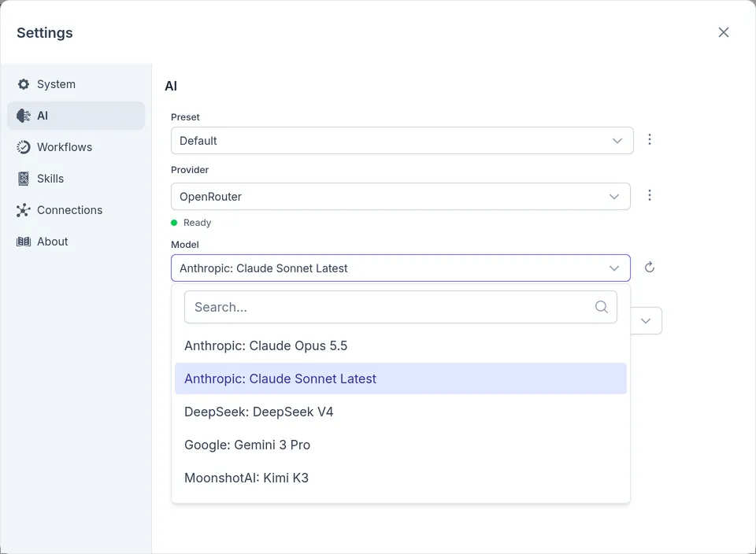The image size is (756, 554).
Task: Close the Settings dialog
Action: point(723,32)
